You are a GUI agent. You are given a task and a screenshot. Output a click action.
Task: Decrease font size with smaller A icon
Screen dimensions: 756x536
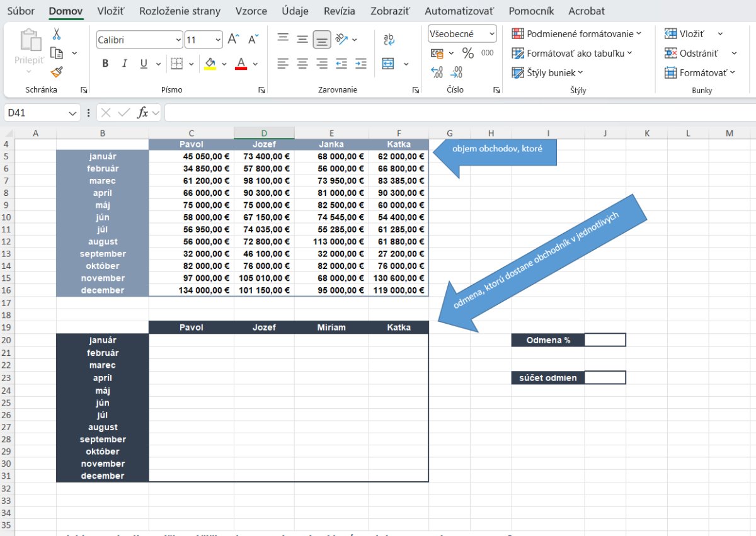pyautogui.click(x=253, y=40)
